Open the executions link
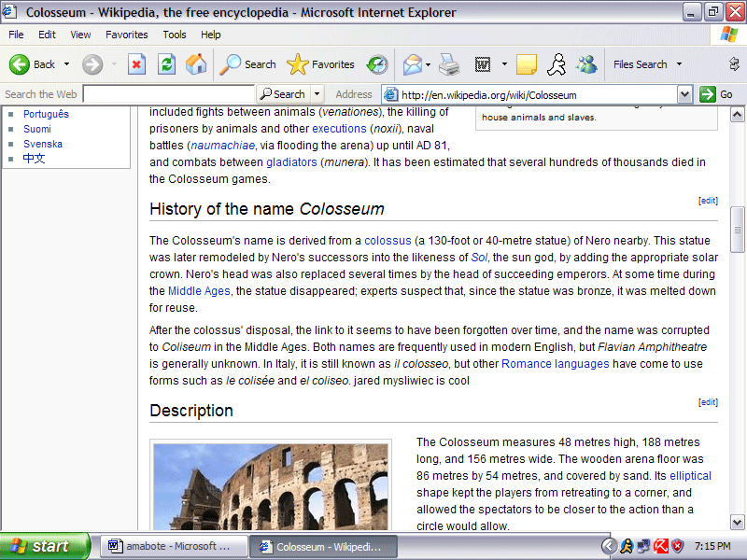Image resolution: width=747 pixels, height=560 pixels. pyautogui.click(x=339, y=129)
